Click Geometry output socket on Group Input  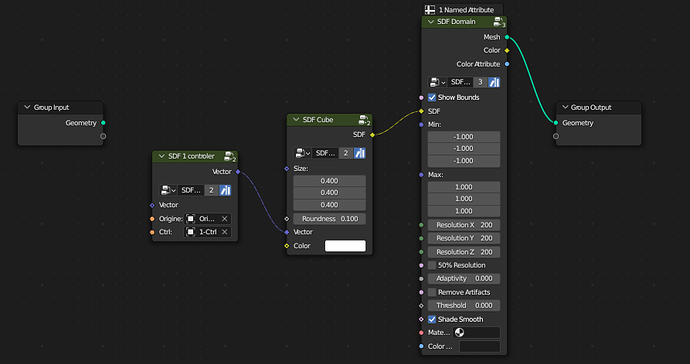point(103,123)
